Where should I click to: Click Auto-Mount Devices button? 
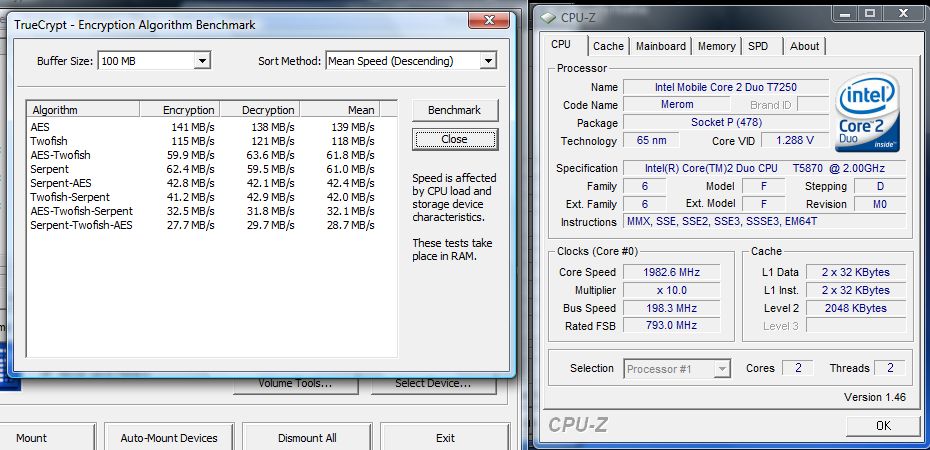(x=169, y=438)
